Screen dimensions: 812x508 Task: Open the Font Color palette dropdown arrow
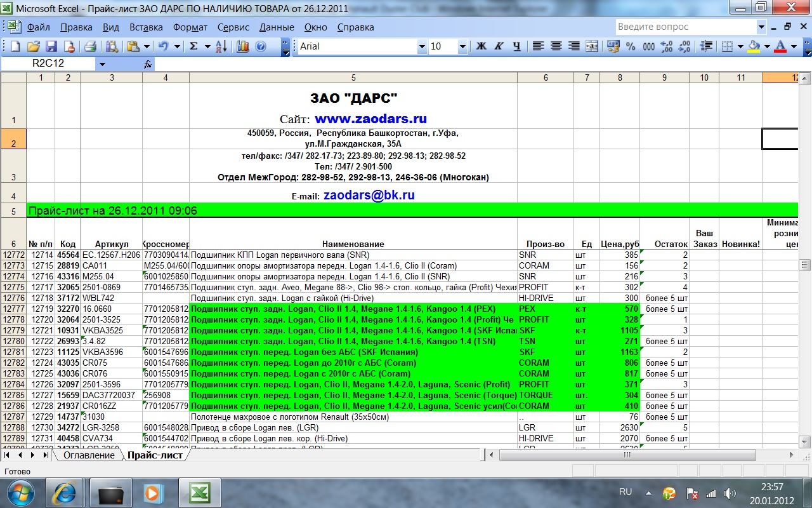point(793,46)
